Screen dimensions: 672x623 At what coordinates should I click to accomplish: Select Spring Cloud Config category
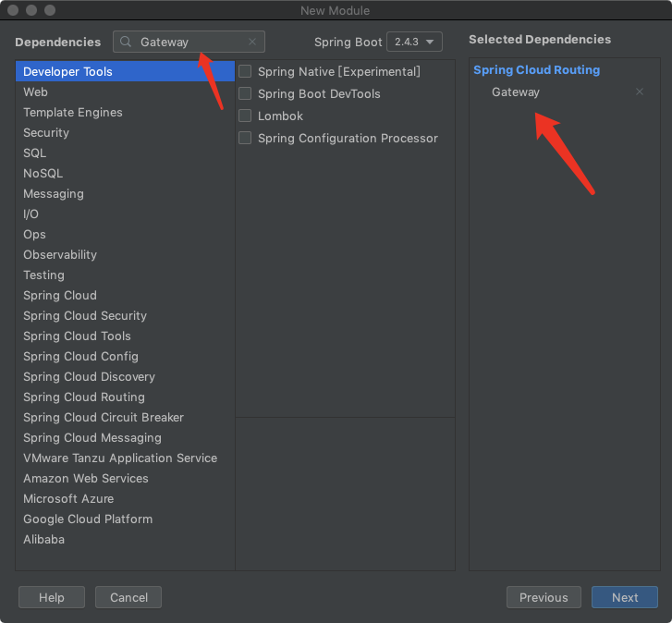(x=125, y=357)
